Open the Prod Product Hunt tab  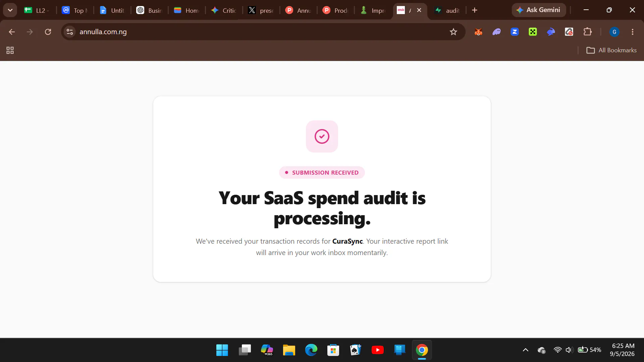point(336,10)
